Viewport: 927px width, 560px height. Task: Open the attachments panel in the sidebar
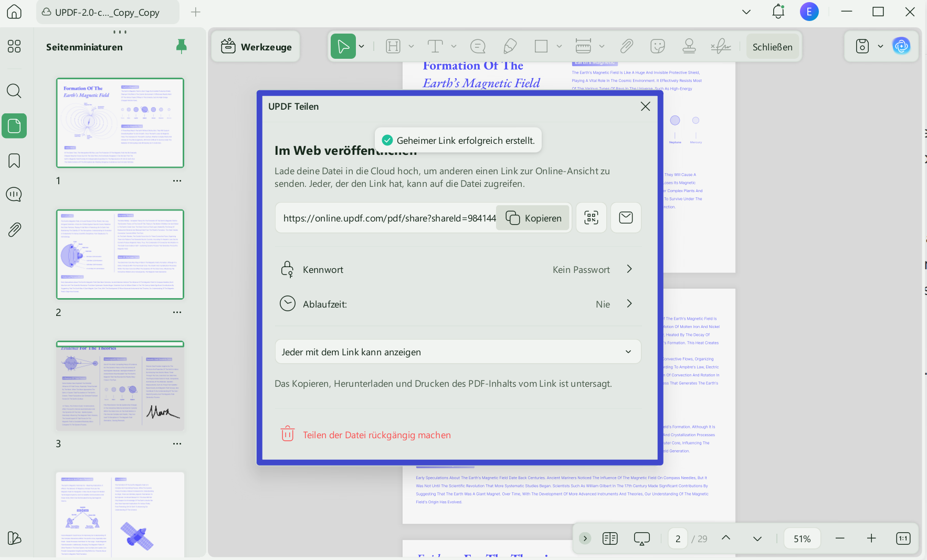14,229
